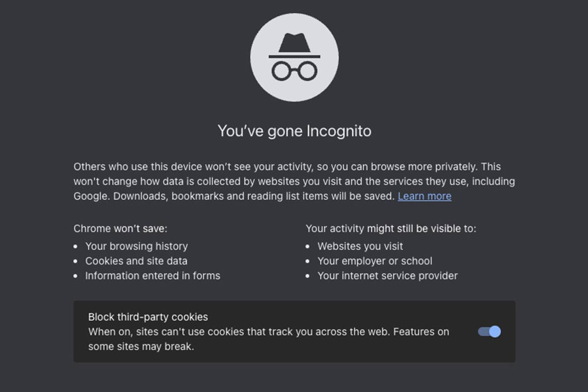This screenshot has height=392, width=588.
Task: Click the bullet beside 'Your browsing history'
Action: [76, 247]
